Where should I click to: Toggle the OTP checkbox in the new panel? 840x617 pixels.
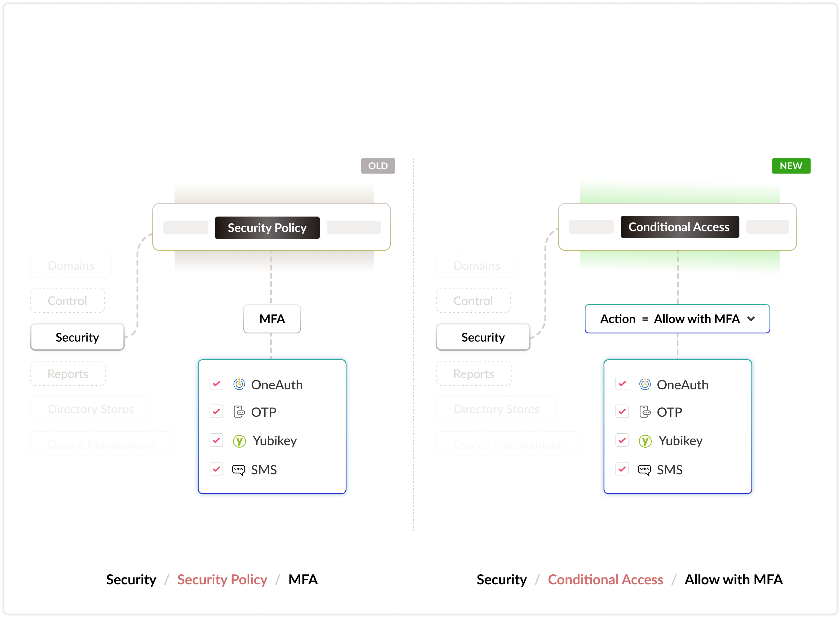622,412
